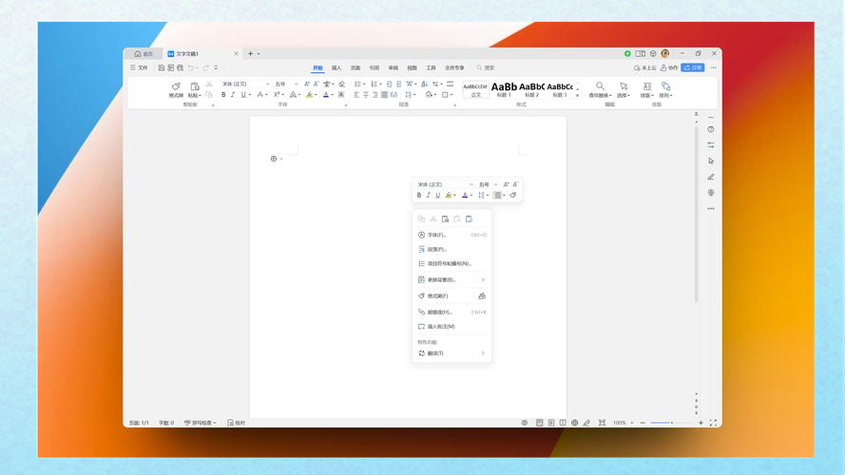Expand the styles gallery arrow
The width and height of the screenshot is (845, 475).
click(x=577, y=95)
